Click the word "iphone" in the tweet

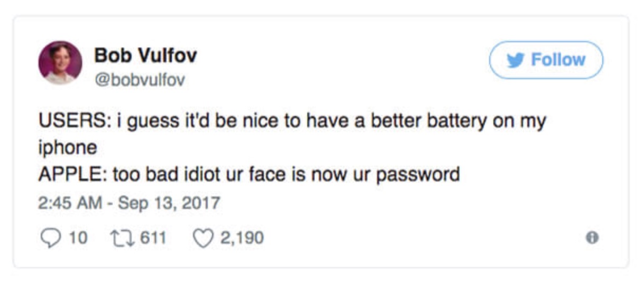[x=67, y=147]
